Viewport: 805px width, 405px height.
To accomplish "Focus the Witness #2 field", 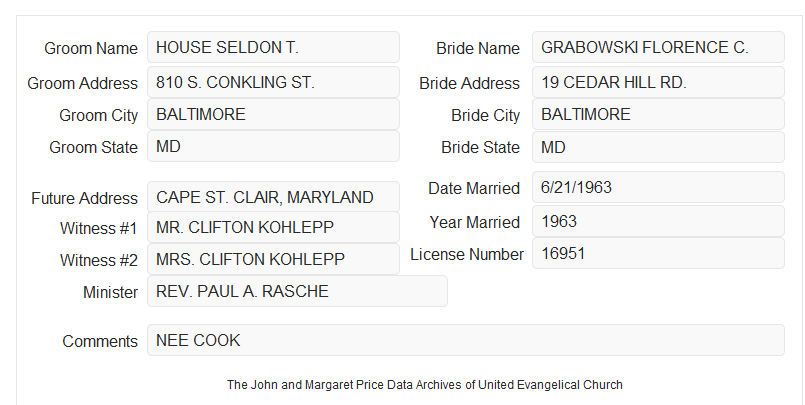I will (273, 259).
